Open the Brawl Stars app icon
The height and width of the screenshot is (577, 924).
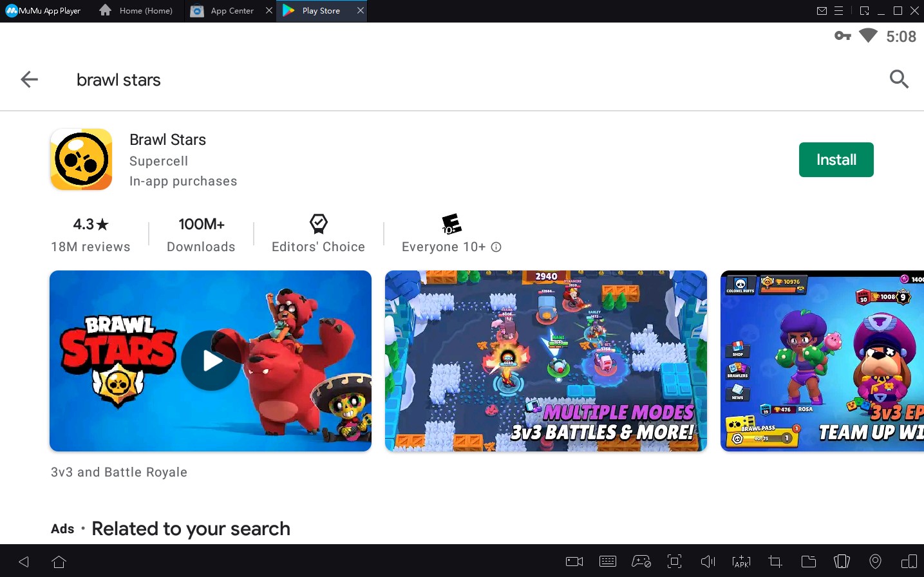click(x=81, y=160)
